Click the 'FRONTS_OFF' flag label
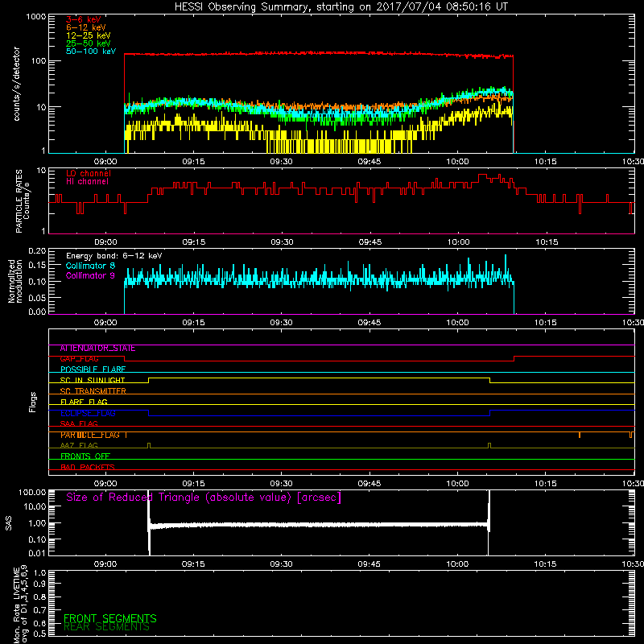 pyautogui.click(x=85, y=456)
